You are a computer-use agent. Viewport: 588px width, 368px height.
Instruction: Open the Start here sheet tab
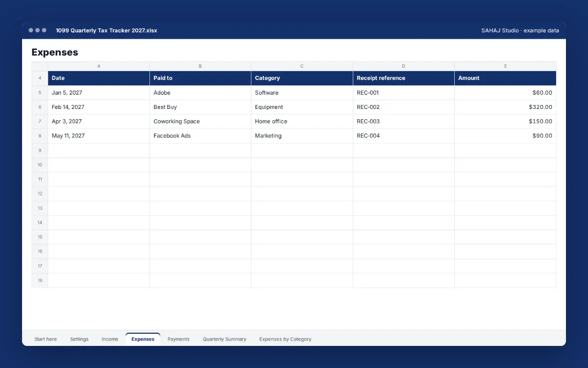pyautogui.click(x=46, y=339)
